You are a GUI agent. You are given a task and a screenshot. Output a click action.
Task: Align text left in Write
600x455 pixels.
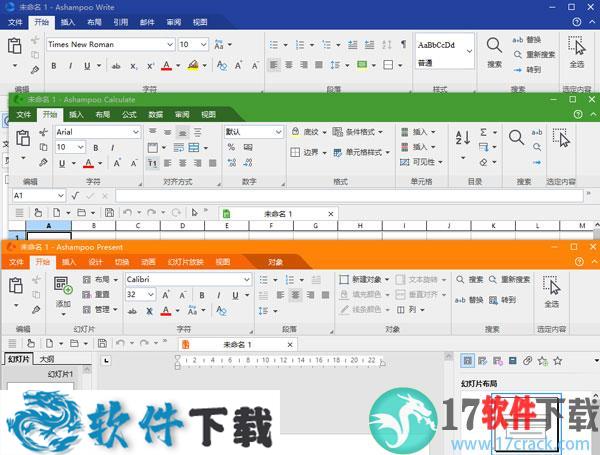[x=274, y=65]
